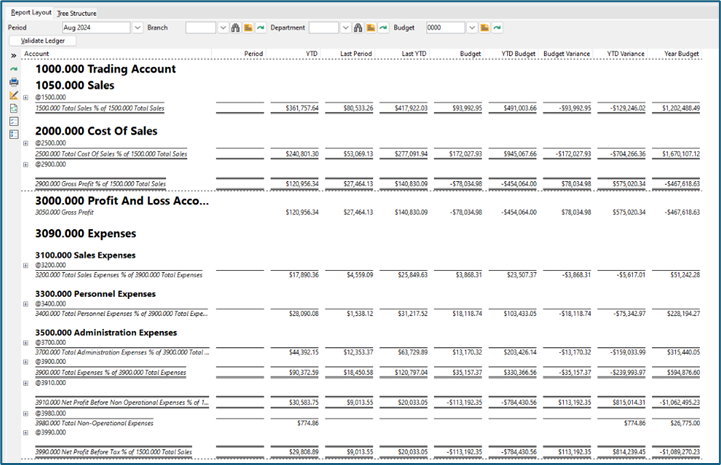Select the 3500.000 Administration Expenses heading
Screen dimensions: 721x465
[x=106, y=333]
